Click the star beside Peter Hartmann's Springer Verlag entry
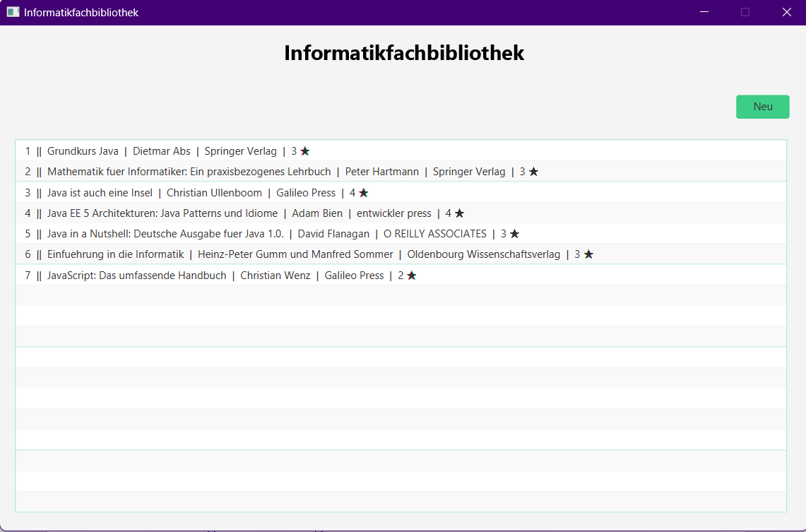806x532 pixels. [533, 172]
